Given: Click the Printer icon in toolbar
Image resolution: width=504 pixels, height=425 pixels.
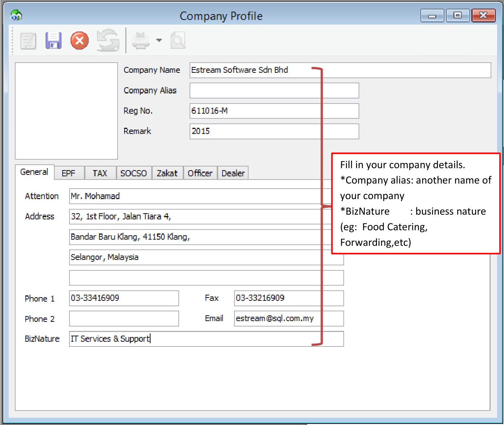Looking at the screenshot, I should click(141, 41).
